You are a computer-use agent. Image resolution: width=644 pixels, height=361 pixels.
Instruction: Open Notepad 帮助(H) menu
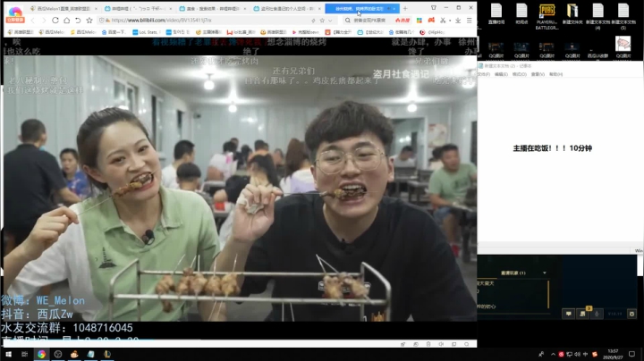(555, 74)
